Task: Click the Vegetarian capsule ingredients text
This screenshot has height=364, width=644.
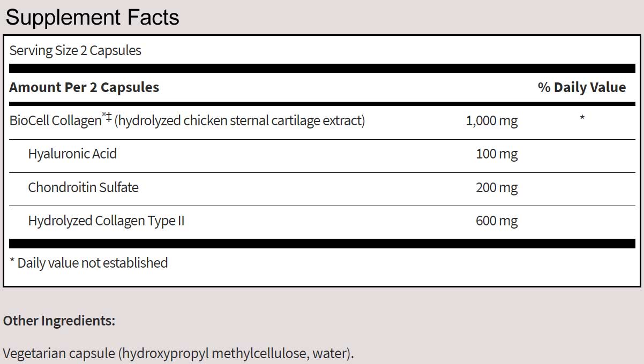Action: click(x=178, y=354)
